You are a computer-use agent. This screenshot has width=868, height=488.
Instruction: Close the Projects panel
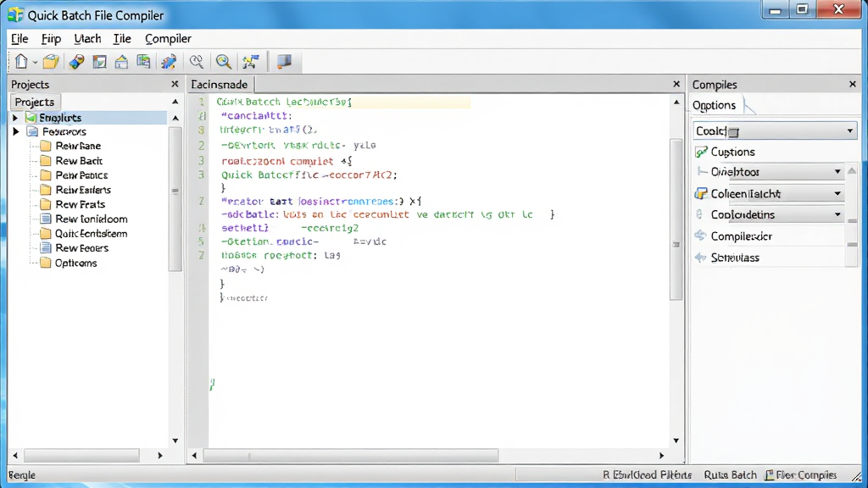click(175, 84)
